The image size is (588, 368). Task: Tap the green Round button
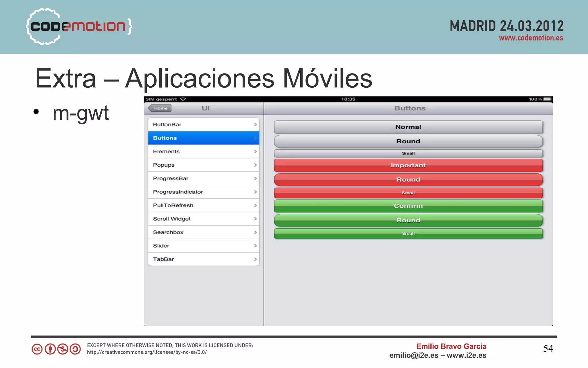tap(408, 220)
